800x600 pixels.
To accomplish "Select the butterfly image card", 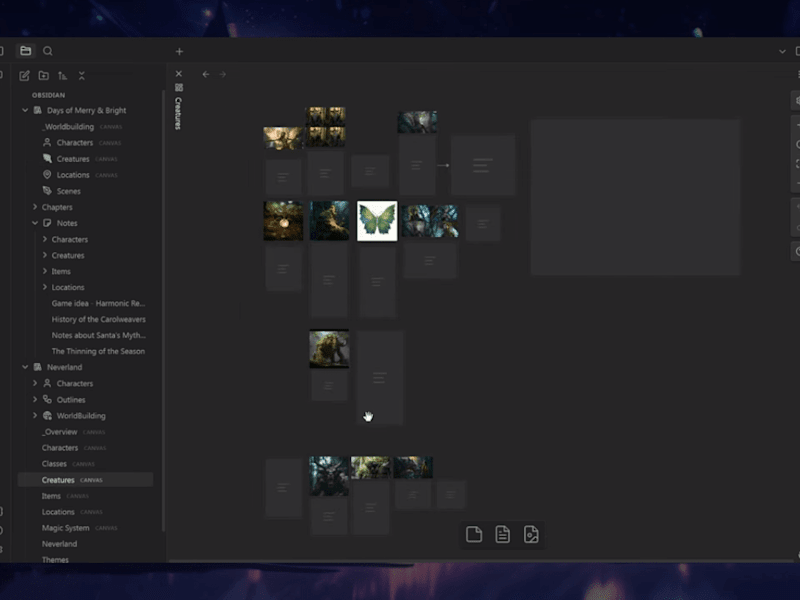I will (x=377, y=221).
